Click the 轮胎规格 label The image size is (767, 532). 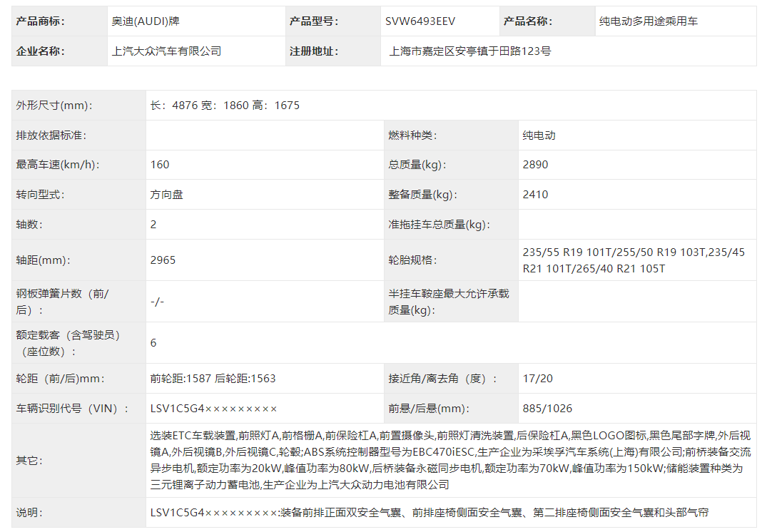(x=412, y=260)
